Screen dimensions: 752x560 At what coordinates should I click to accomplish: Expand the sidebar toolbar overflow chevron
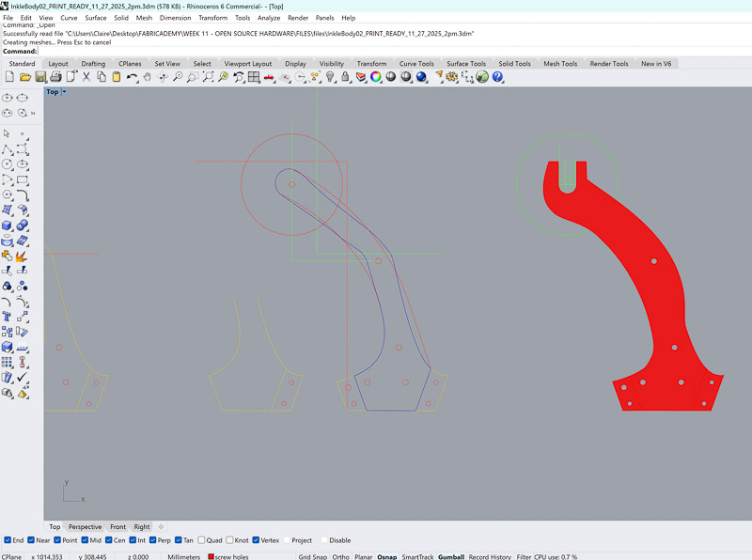[x=33, y=113]
